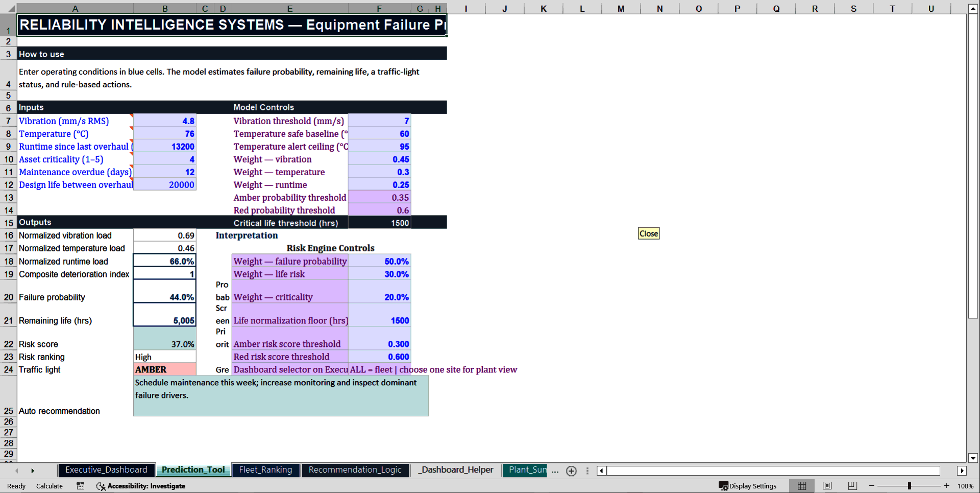Click the zoom-out minus icon
The width and height of the screenshot is (980, 493).
pyautogui.click(x=872, y=486)
